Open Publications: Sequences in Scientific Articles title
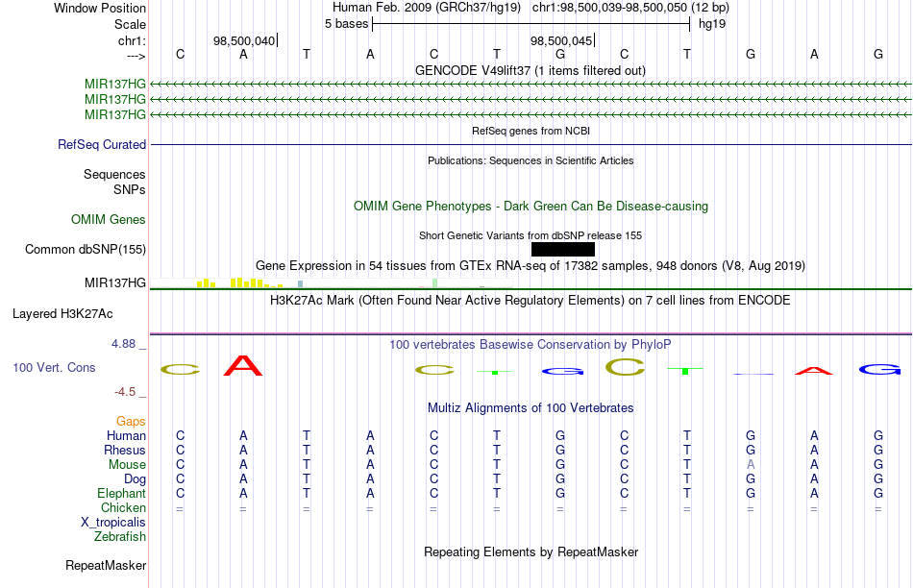This screenshot has height=588, width=913. [x=531, y=160]
